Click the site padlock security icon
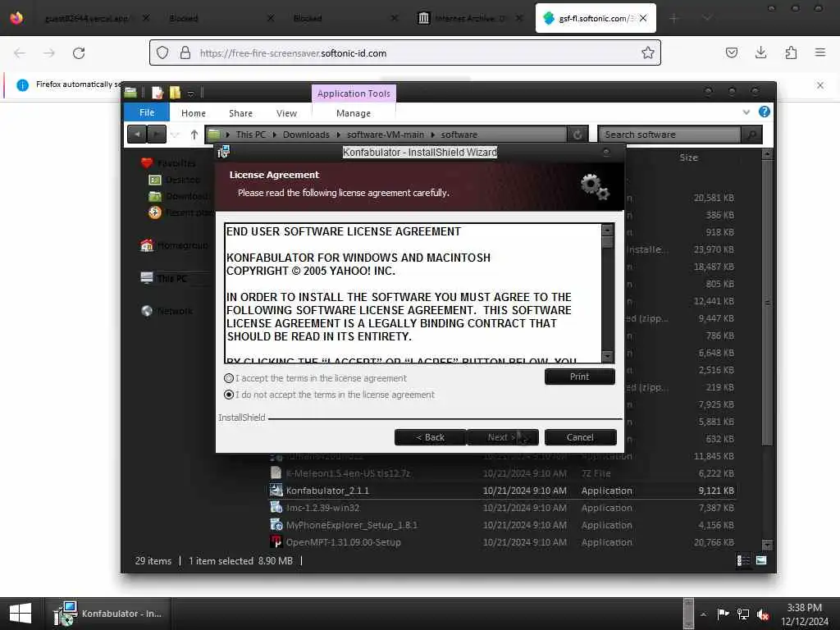The image size is (840, 630). (x=185, y=52)
